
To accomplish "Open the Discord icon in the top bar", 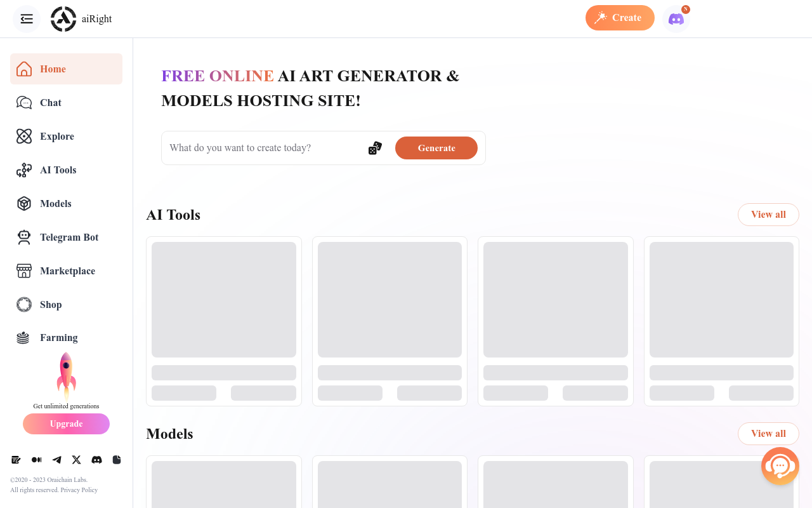I will click(676, 19).
